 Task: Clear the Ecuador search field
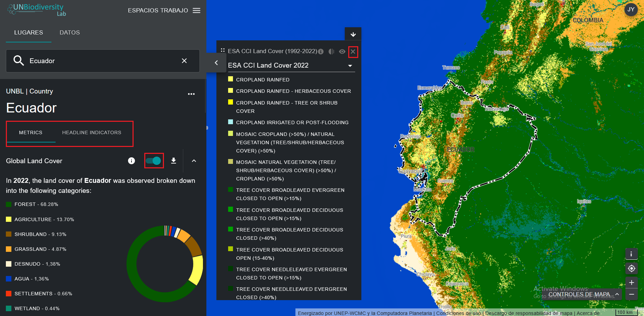(184, 61)
